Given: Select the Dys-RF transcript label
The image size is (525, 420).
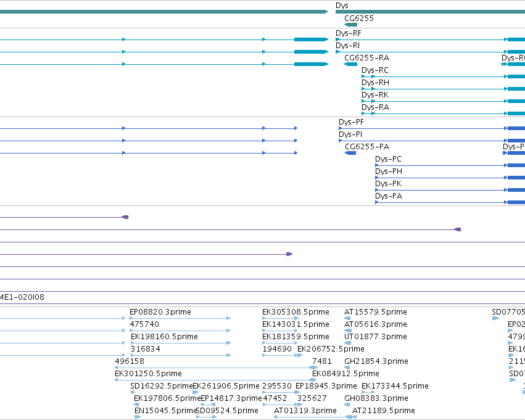Looking at the screenshot, I should (348, 33).
